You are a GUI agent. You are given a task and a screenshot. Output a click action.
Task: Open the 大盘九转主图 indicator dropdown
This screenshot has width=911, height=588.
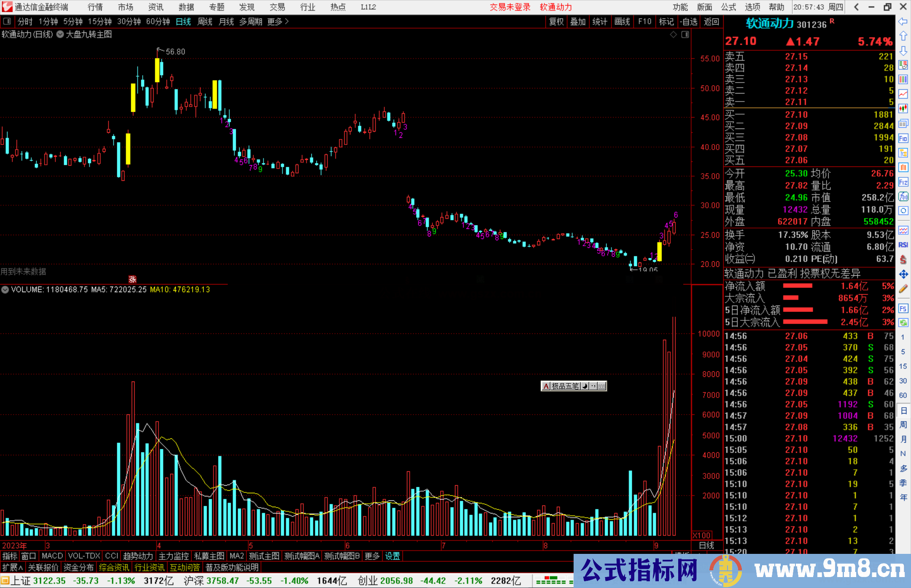click(60, 35)
